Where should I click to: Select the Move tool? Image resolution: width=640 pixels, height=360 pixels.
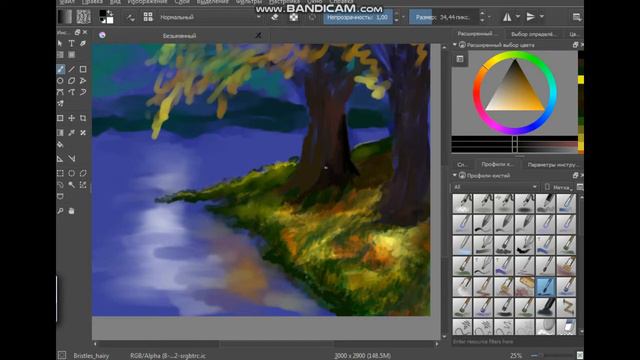pos(71,118)
